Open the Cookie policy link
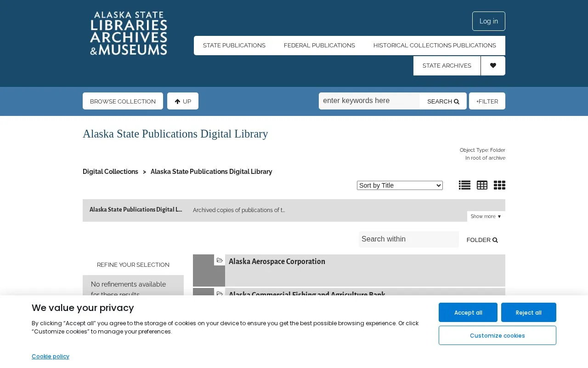Screen dimensions: 588x368 click(x=51, y=356)
